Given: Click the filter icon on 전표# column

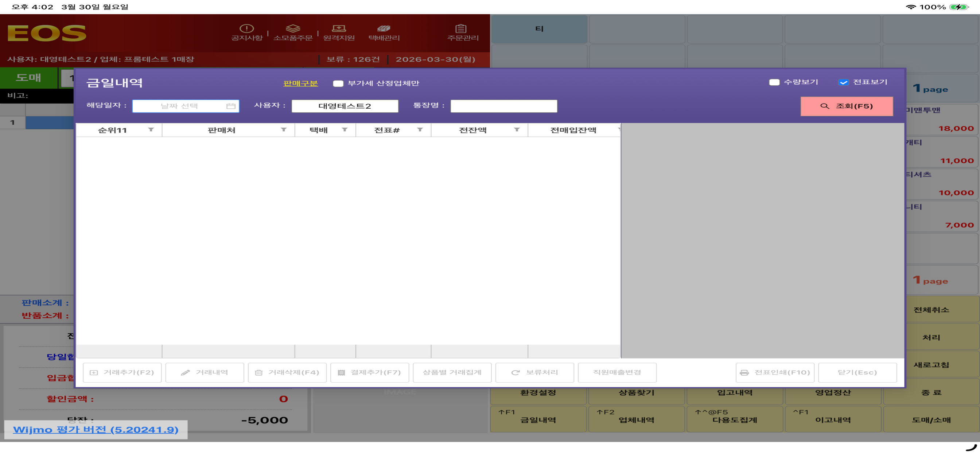Looking at the screenshot, I should tap(420, 130).
